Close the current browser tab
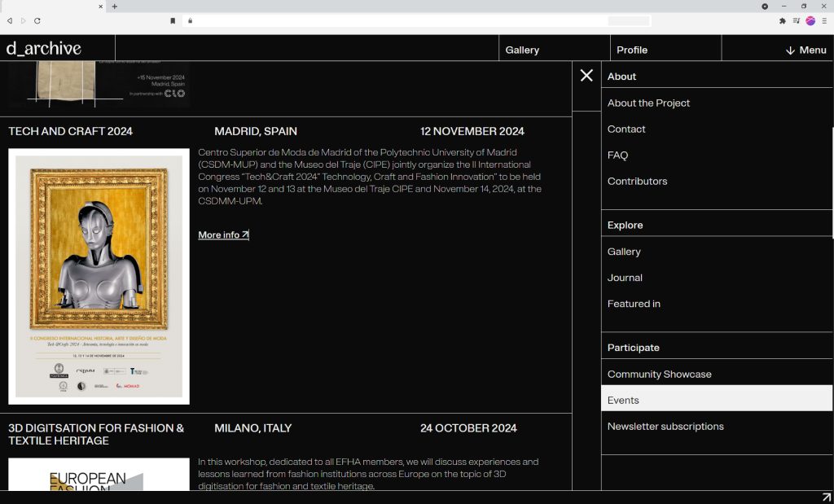Viewport: 834px width, 504px height. (x=101, y=7)
